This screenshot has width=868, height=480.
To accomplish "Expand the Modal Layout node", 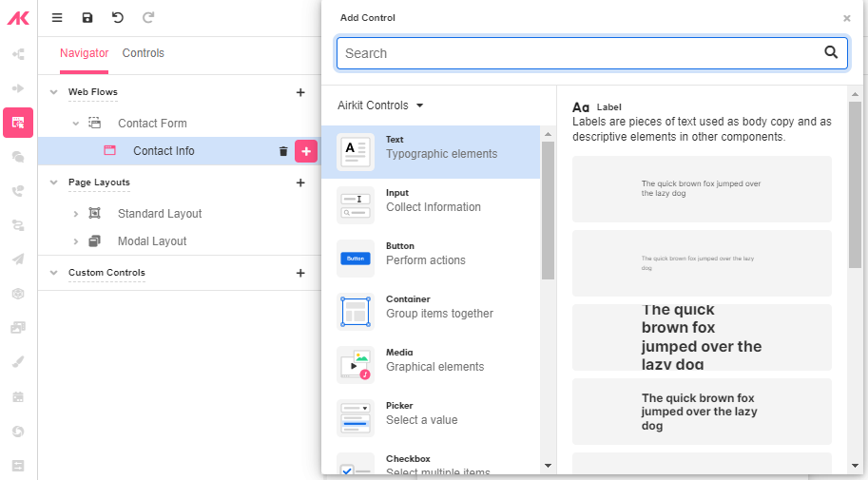I will [76, 241].
